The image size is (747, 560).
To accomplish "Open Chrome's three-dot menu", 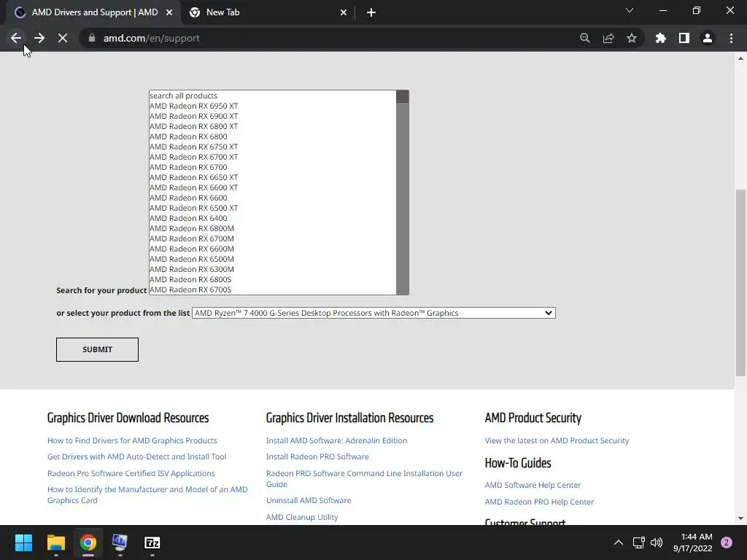I will [731, 38].
